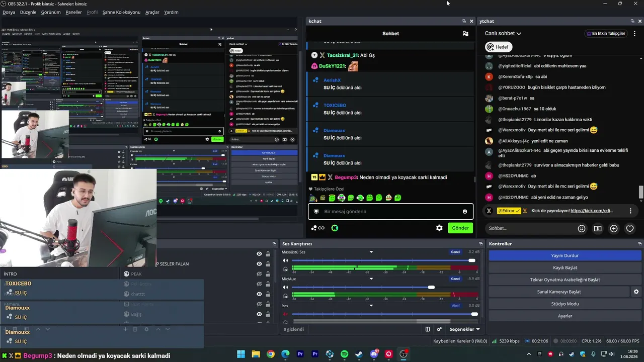Open the Görünüm menu

(51, 12)
